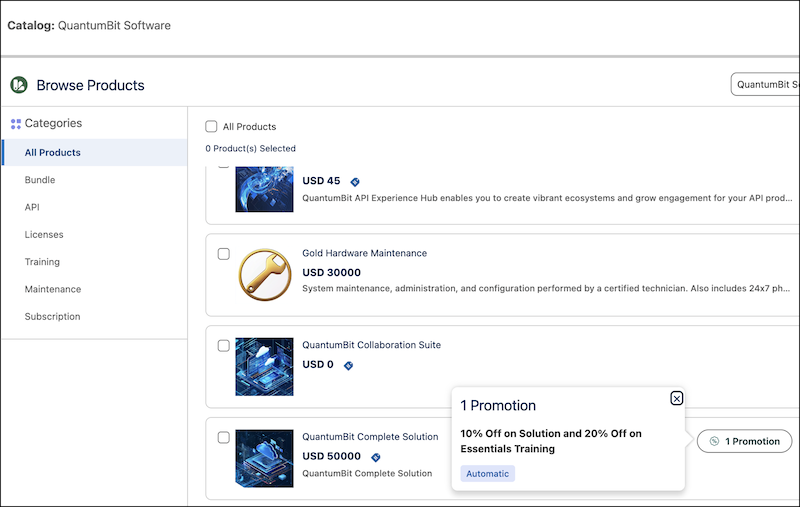The width and height of the screenshot is (800, 507).
Task: Click the Browse Products leaf logo icon
Action: tap(19, 85)
